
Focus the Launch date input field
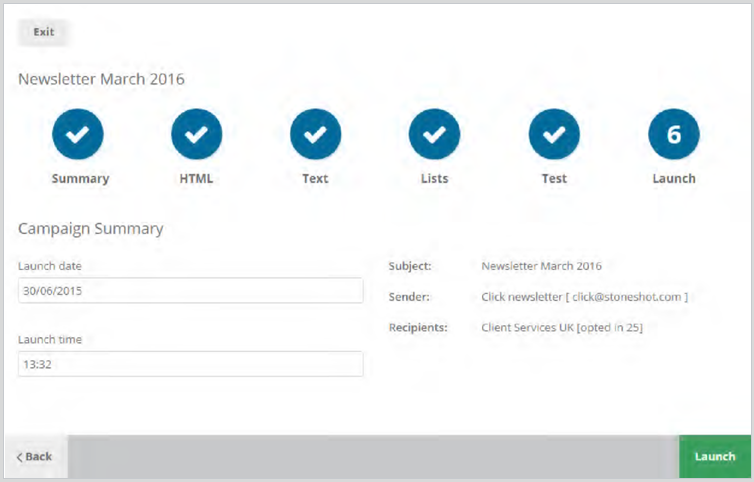coord(190,291)
